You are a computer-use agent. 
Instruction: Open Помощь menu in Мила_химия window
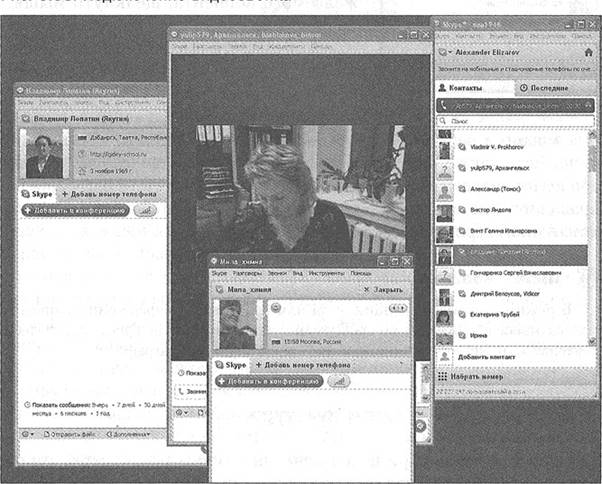tap(361, 273)
